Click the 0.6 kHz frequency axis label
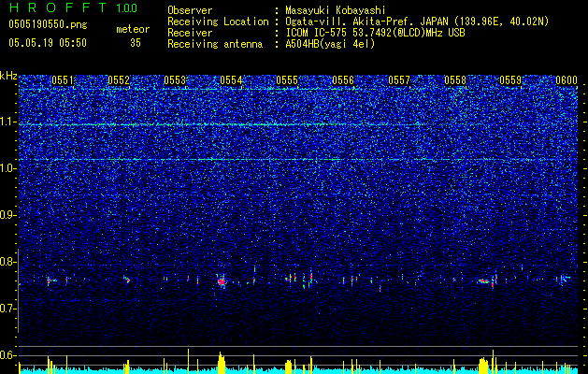This screenshot has height=374, width=588. (8, 355)
